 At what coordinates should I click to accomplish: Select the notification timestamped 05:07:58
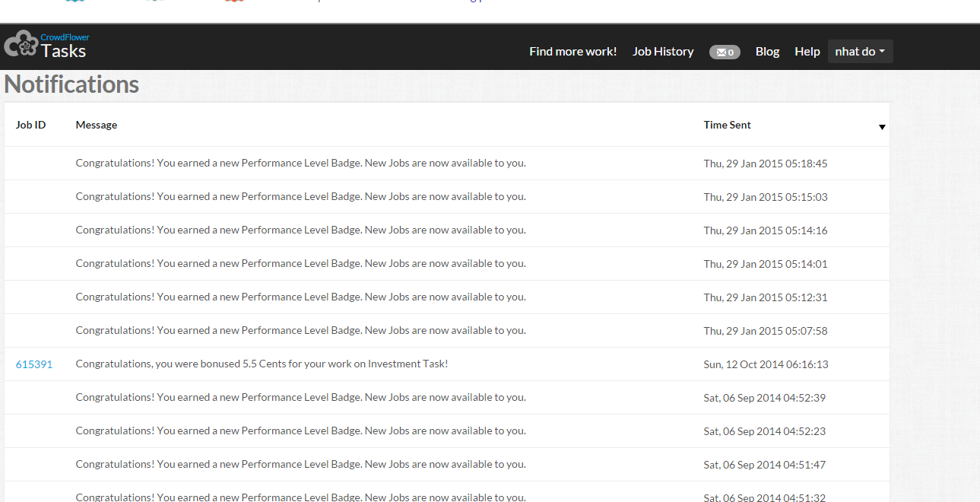[300, 331]
